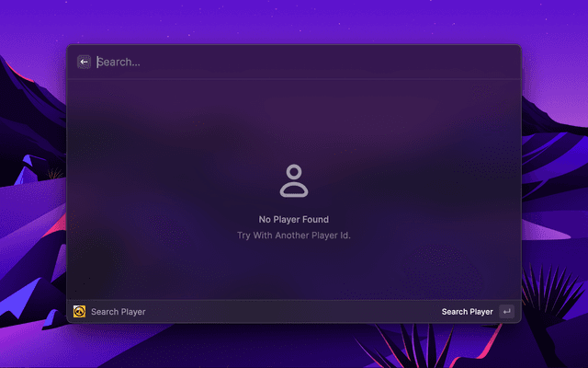Click the Search Player command title at bottom left
Viewport: 588px width, 368px height.
118,312
